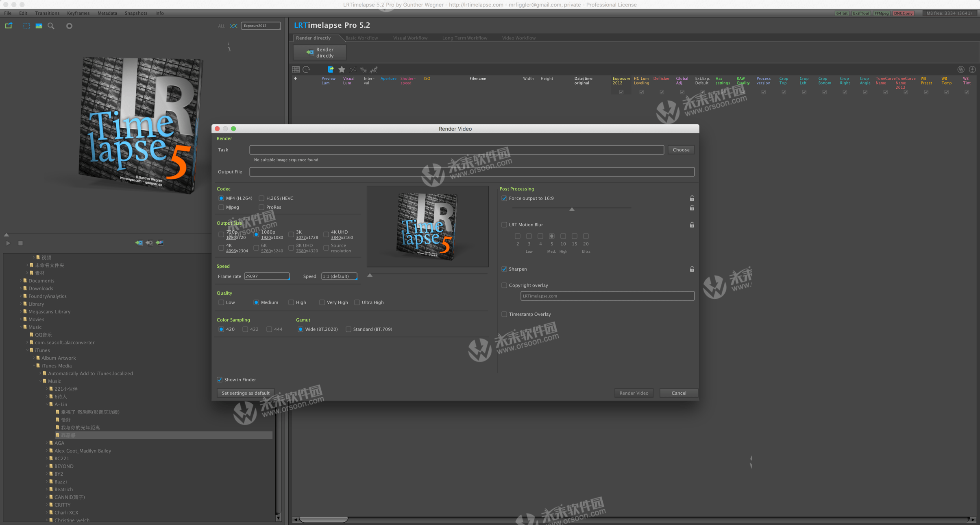The width and height of the screenshot is (980, 525).
Task: Select the grid table view icon
Action: click(296, 69)
